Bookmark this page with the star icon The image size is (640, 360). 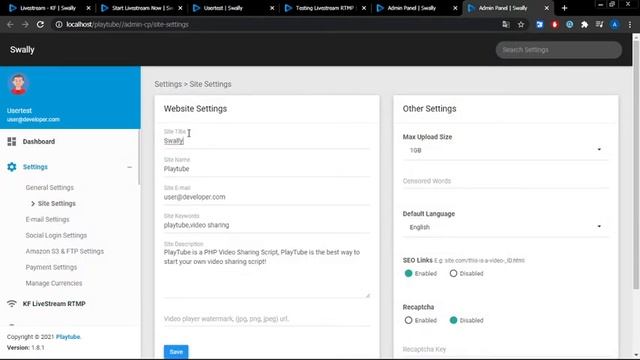(521, 24)
